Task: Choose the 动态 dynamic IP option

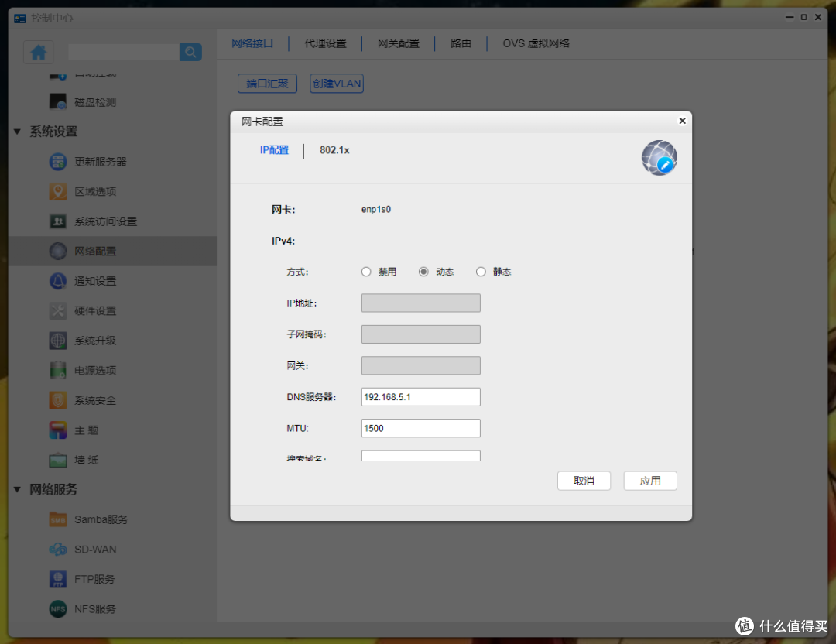Action: [423, 272]
